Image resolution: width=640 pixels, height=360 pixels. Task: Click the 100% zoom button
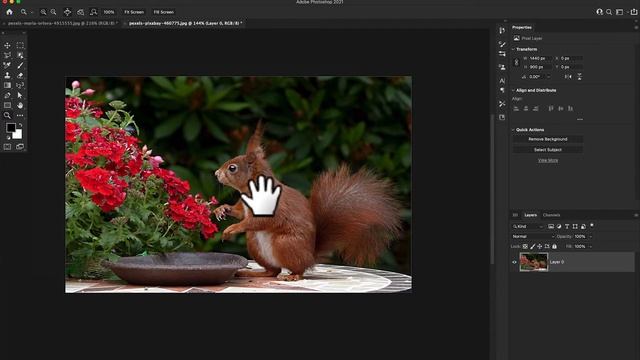tap(109, 12)
